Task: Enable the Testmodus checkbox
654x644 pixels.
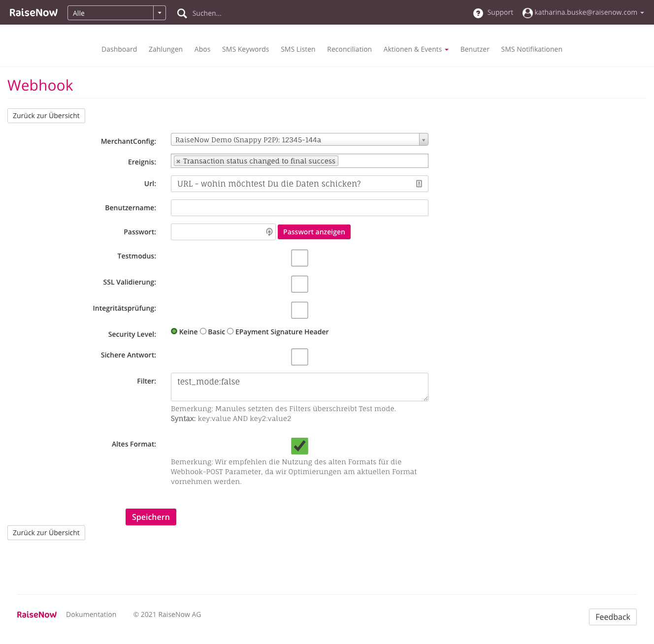Action: tap(299, 258)
